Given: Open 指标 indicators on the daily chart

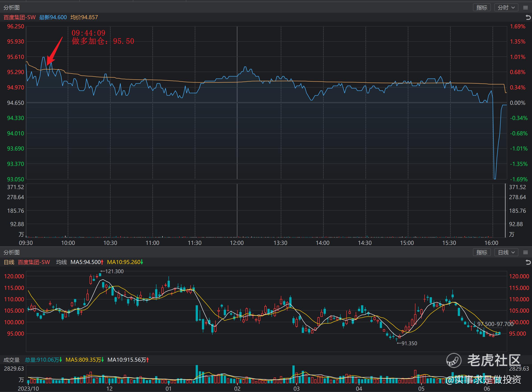Looking at the screenshot, I should point(482,252).
